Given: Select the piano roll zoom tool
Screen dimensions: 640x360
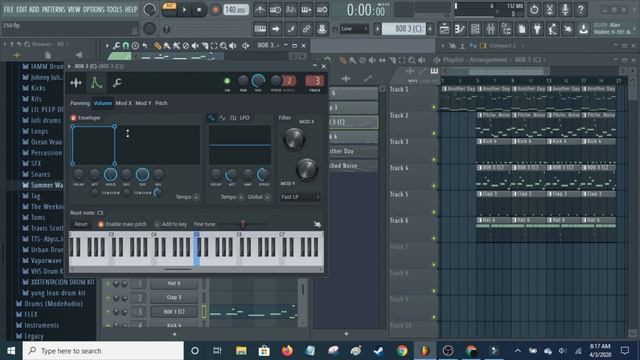Looking at the screenshot, I should [x=223, y=46].
